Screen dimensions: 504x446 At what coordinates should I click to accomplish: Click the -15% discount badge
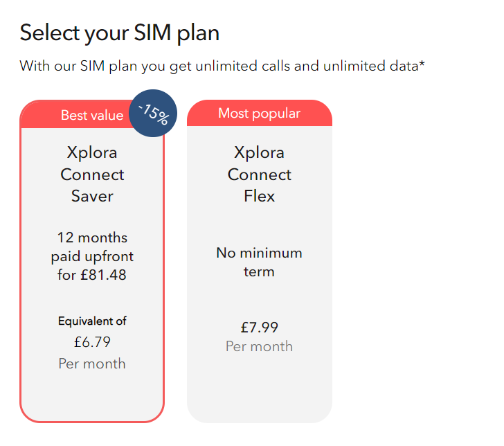(153, 113)
